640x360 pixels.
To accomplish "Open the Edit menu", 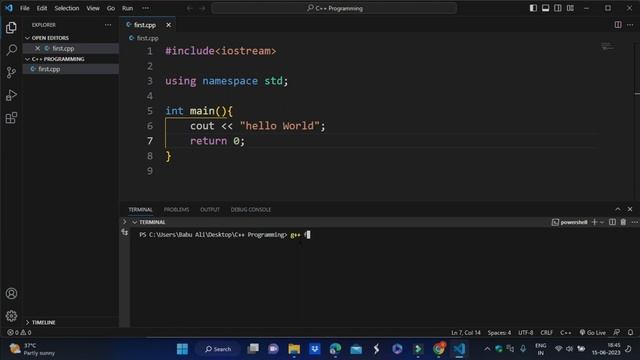I will click(42, 8).
